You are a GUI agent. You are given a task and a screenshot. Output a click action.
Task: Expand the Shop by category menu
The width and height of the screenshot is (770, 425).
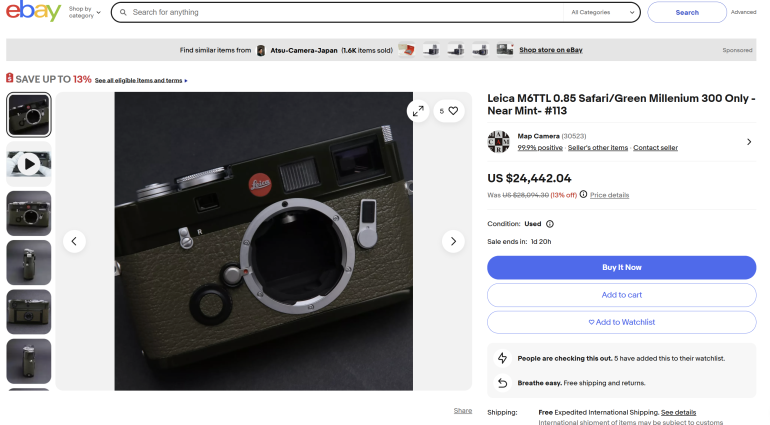point(84,12)
